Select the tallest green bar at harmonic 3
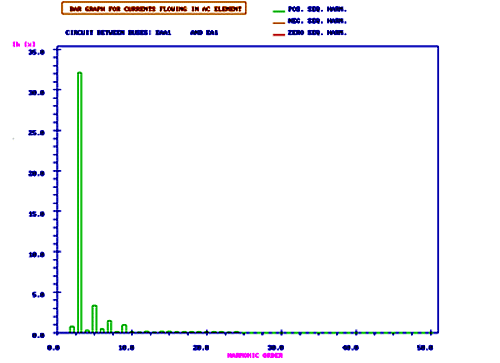 click(80, 202)
